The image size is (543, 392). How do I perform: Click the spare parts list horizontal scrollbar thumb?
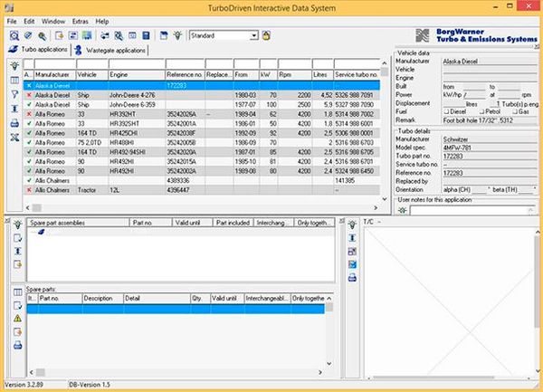click(41, 372)
